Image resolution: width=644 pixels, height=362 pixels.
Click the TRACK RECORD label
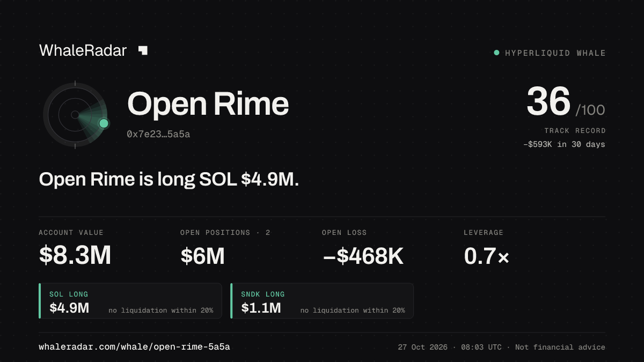pos(575,130)
